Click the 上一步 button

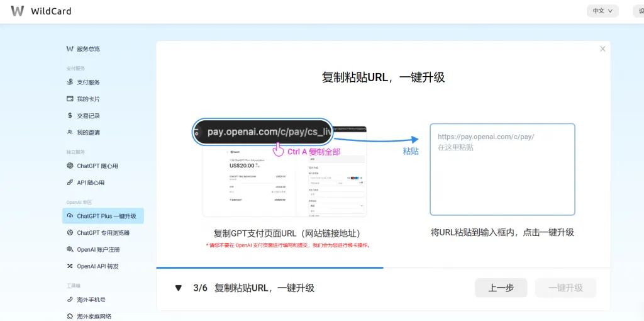click(x=501, y=288)
